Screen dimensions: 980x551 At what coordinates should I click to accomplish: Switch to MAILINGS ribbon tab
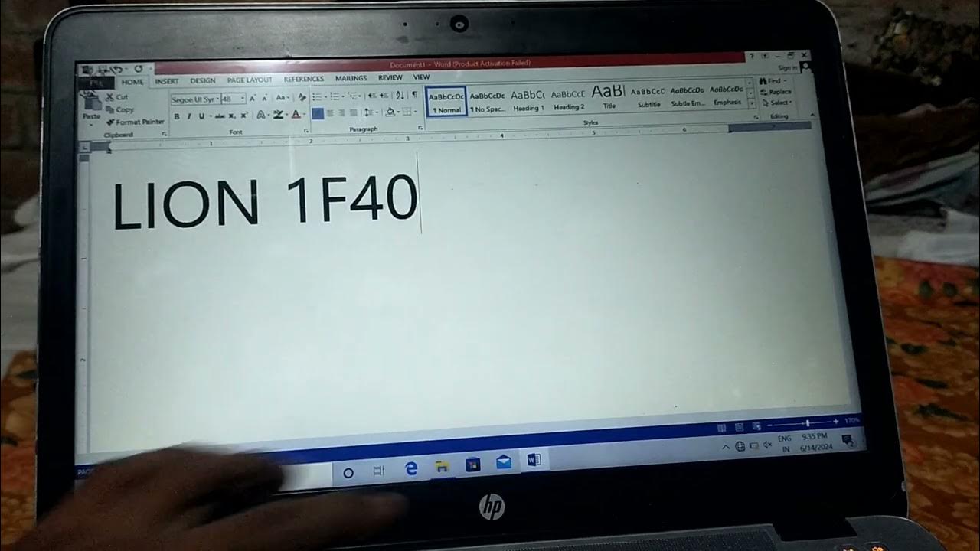tap(351, 78)
